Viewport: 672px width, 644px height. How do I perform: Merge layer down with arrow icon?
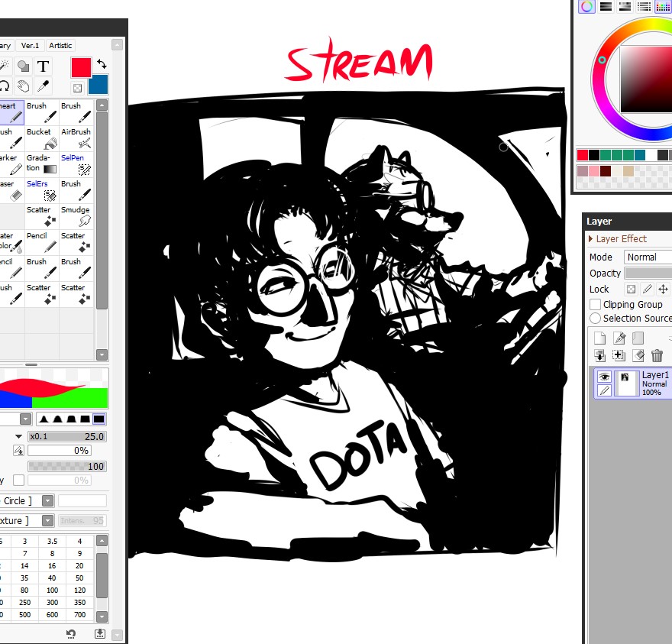coord(599,355)
